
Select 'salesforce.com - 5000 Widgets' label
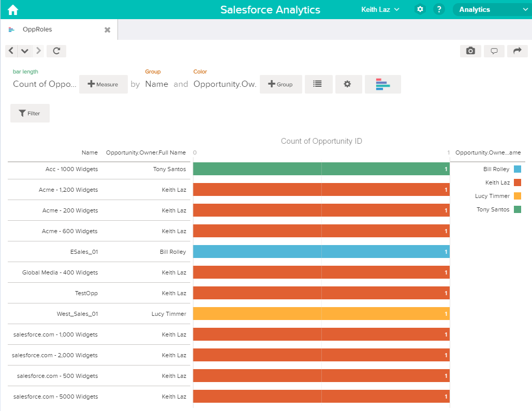[x=56, y=397]
